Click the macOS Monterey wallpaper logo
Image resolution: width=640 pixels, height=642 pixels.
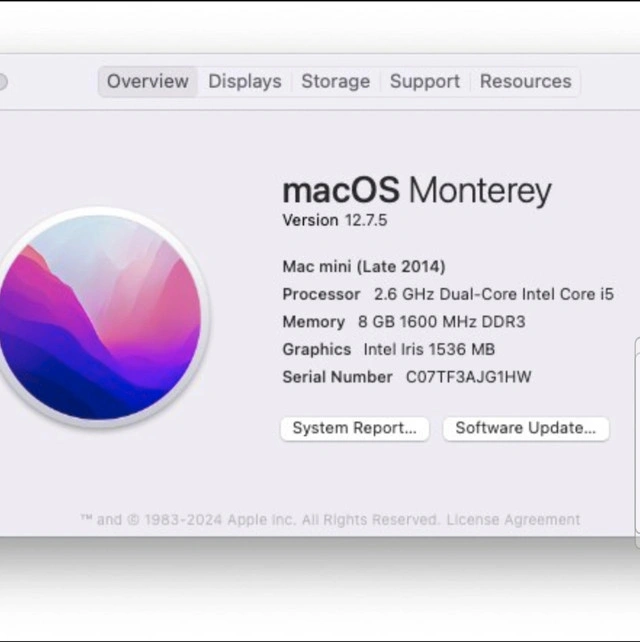100,317
